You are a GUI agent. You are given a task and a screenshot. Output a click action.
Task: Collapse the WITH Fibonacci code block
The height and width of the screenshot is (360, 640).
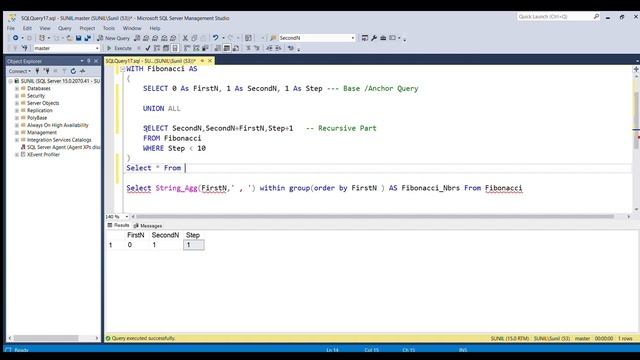pyautogui.click(x=122, y=69)
